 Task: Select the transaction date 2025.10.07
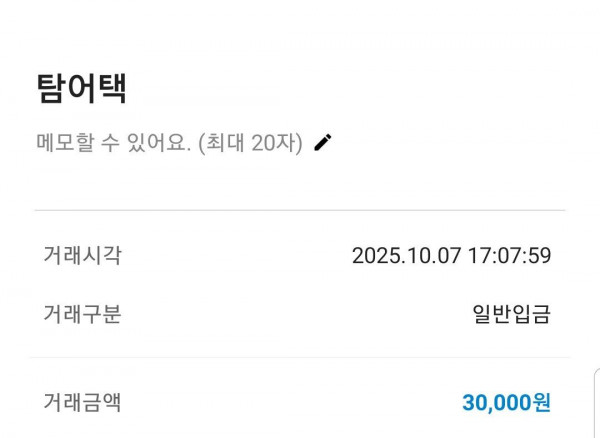(406, 256)
